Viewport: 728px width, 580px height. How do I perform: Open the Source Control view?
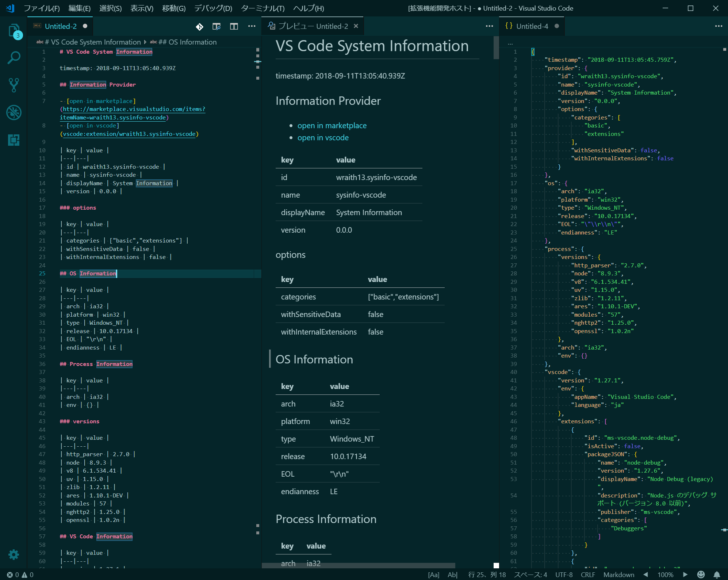(x=14, y=85)
